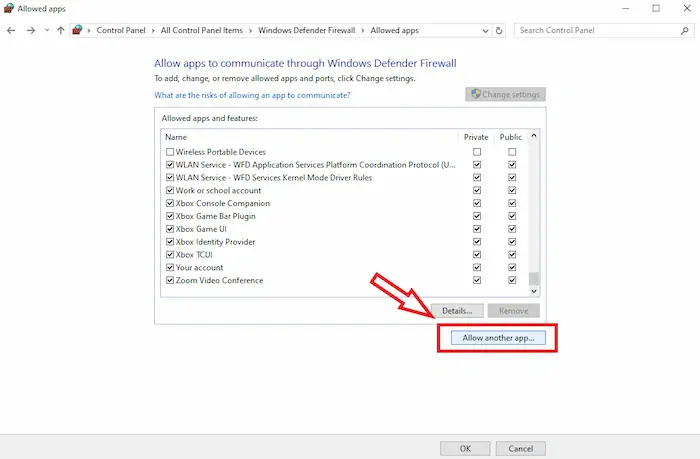Screen dimensions: 700x459
Task: Expand chevron after All Control Panel Items
Action: (250, 30)
